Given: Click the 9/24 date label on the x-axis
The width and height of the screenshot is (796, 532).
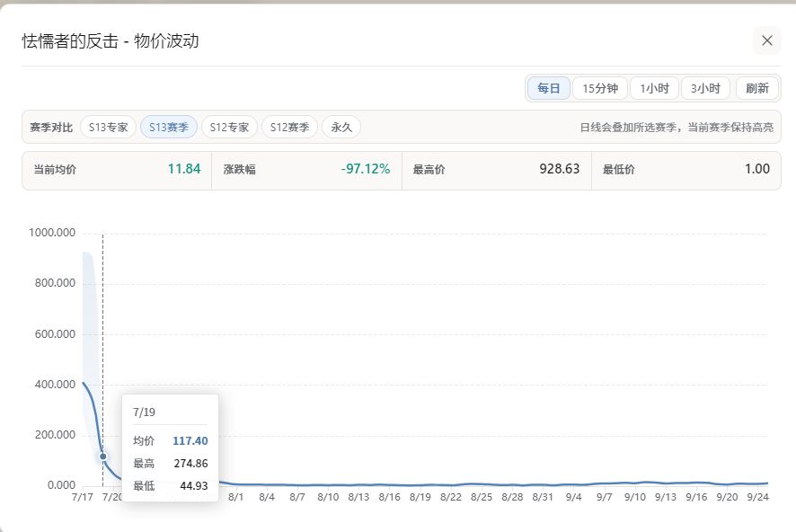Looking at the screenshot, I should pyautogui.click(x=758, y=497).
